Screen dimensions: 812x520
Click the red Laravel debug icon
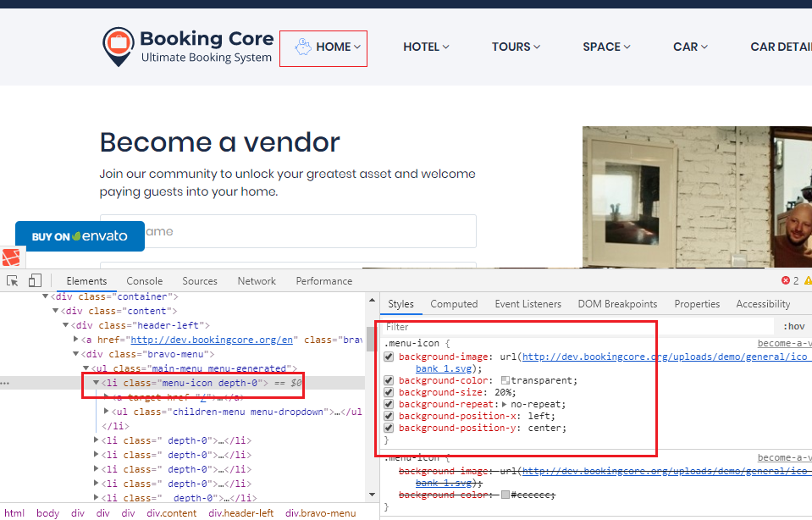[11, 257]
